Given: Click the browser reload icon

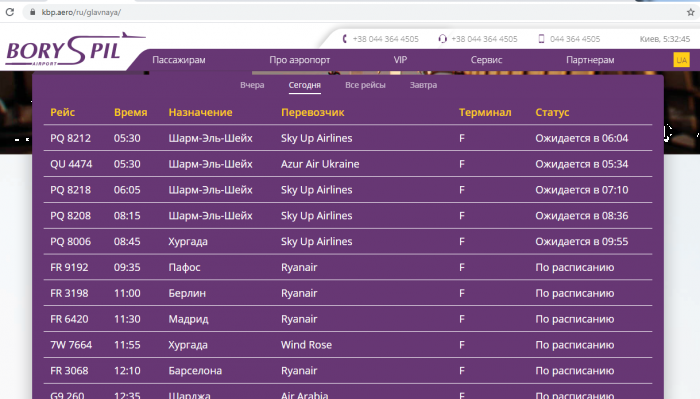Looking at the screenshot, I should click(x=10, y=12).
